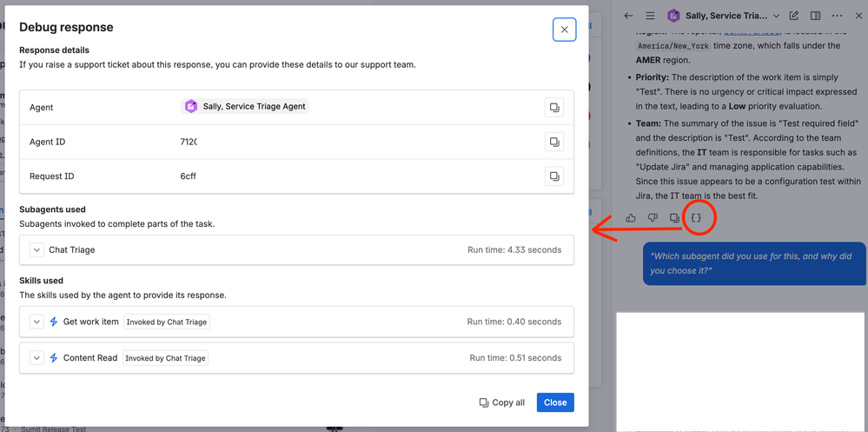Image resolution: width=868 pixels, height=432 pixels.
Task: Open debug response with braces icon
Action: pyautogui.click(x=696, y=217)
